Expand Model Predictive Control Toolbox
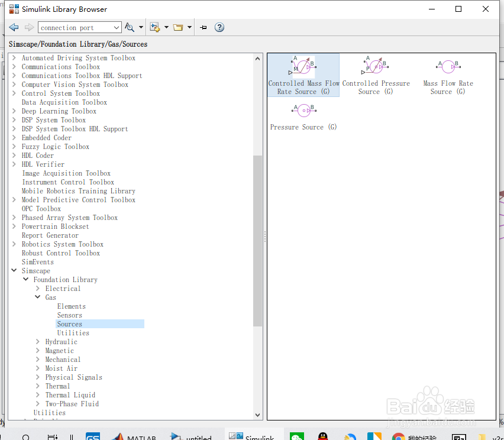The width and height of the screenshot is (504, 440). (14, 199)
